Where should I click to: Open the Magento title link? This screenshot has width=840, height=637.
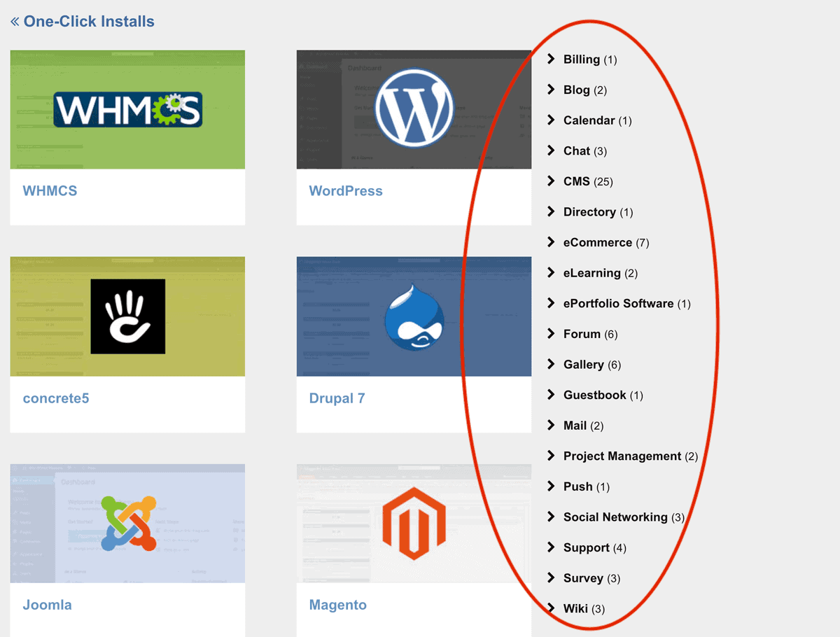[x=337, y=605]
